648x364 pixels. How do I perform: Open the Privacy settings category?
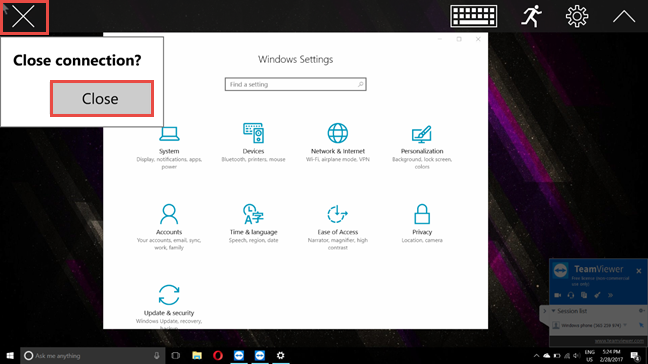422,223
